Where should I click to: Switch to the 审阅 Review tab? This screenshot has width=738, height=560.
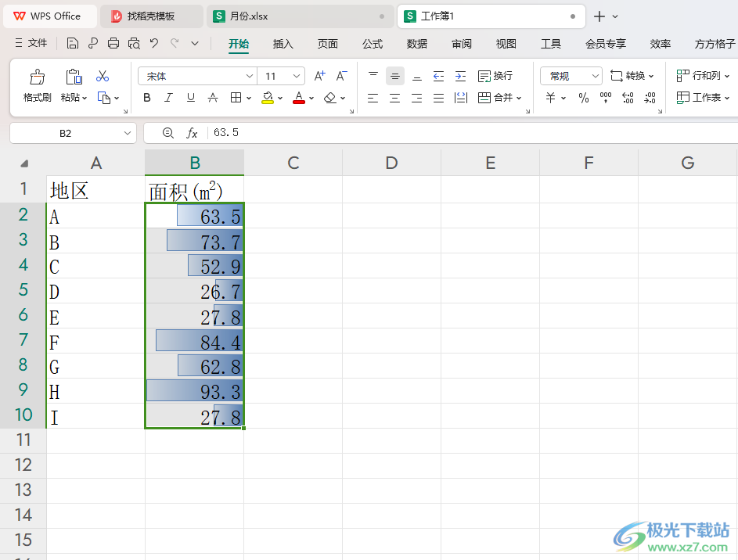(462, 45)
